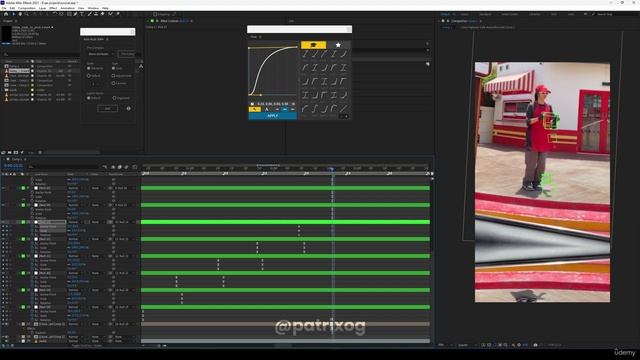Click the yellow button above APPLY in Flow

pos(254,109)
